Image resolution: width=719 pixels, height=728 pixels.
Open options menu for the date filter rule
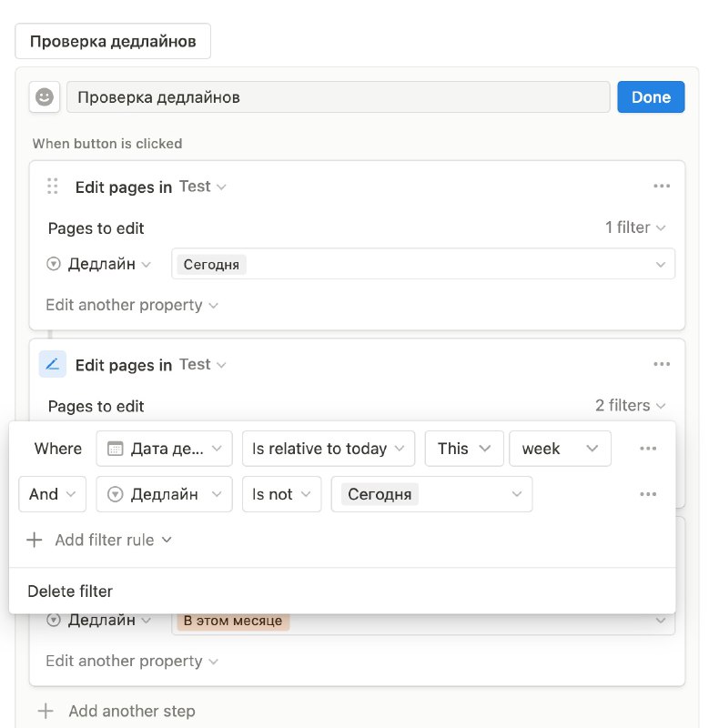(648, 449)
